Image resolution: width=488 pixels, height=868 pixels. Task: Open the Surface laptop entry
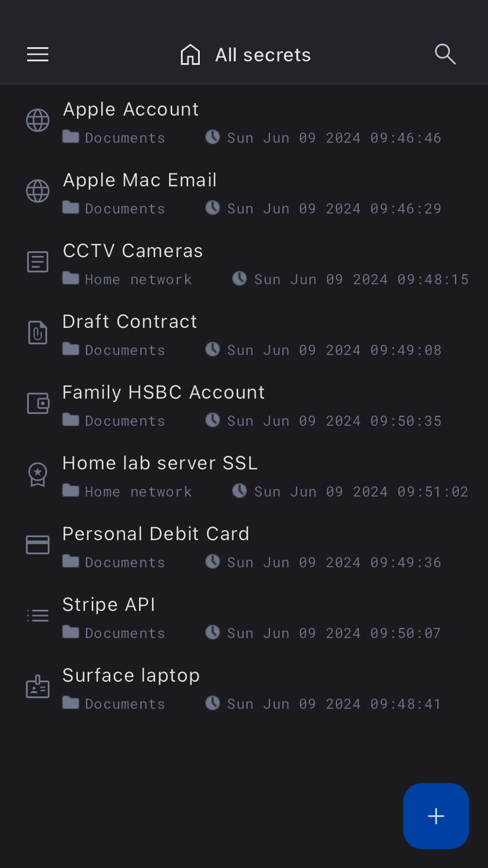coord(131,675)
